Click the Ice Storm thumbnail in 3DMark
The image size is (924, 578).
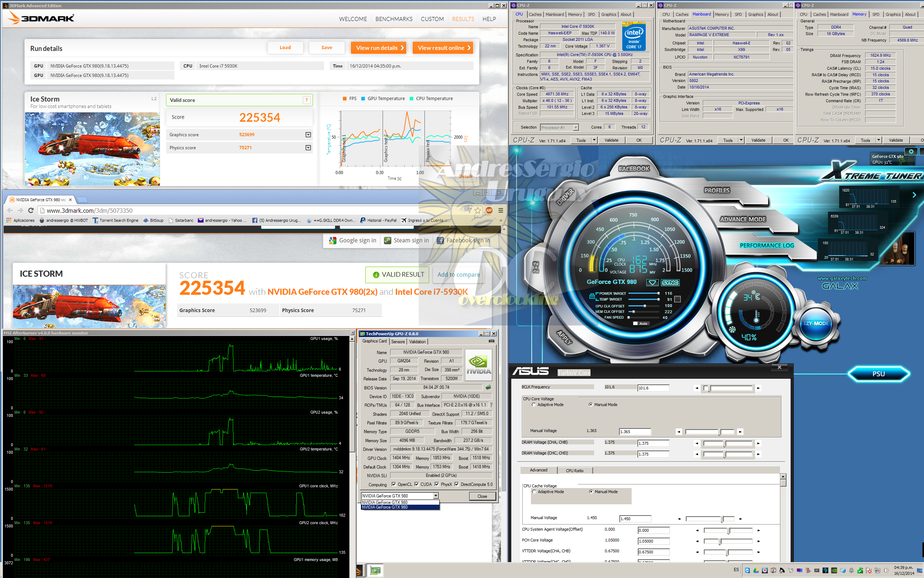pyautogui.click(x=92, y=149)
